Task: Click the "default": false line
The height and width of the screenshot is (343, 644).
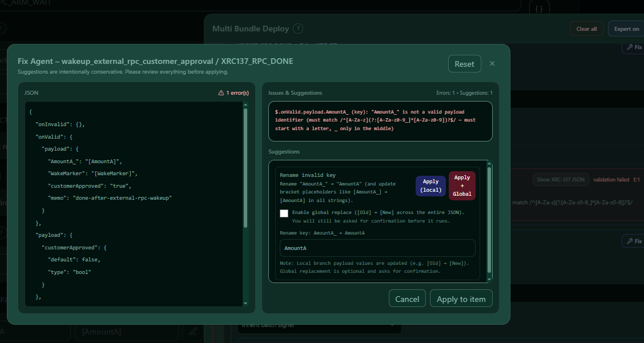Action: (74, 260)
